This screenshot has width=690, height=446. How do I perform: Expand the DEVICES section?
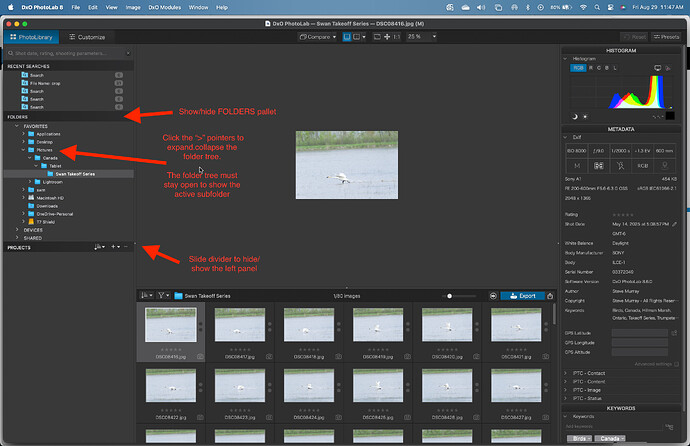[17, 230]
